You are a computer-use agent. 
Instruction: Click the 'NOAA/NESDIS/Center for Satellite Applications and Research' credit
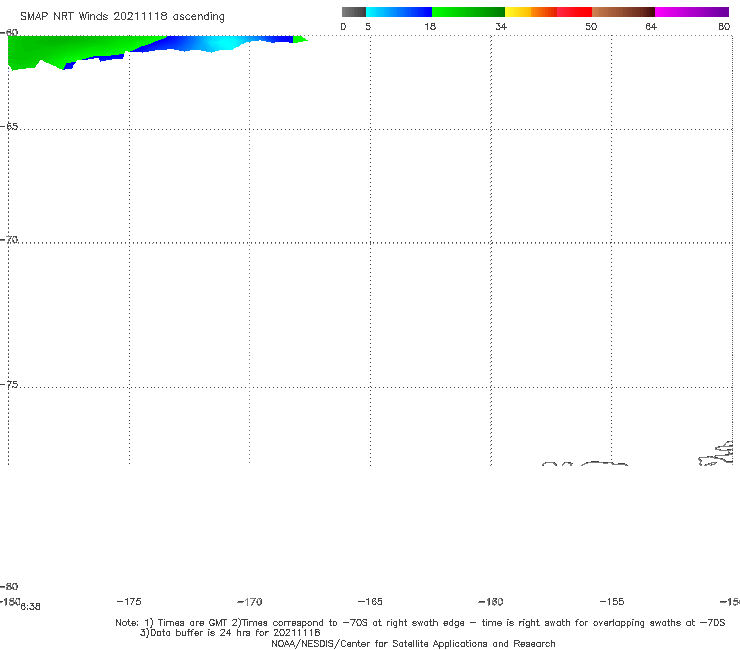click(413, 644)
